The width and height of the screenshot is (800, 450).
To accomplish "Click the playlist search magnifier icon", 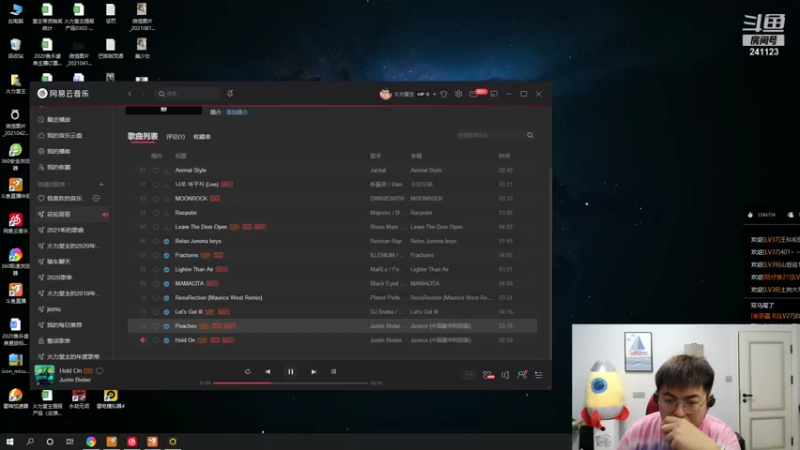I will pyautogui.click(x=530, y=135).
